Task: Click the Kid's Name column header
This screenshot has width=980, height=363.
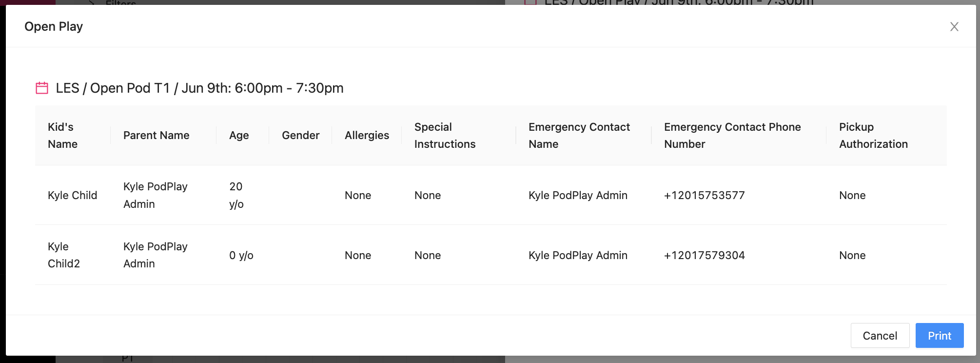Action: (62, 136)
